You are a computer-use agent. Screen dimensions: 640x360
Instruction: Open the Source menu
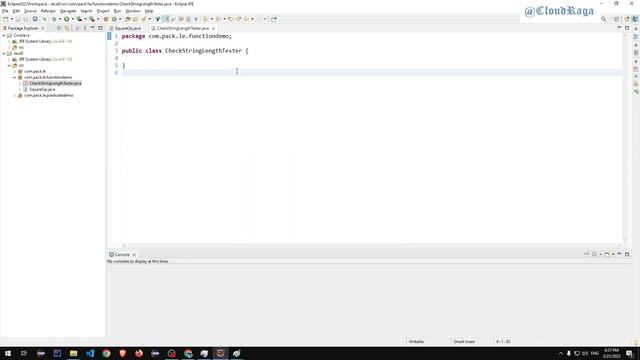pos(30,11)
